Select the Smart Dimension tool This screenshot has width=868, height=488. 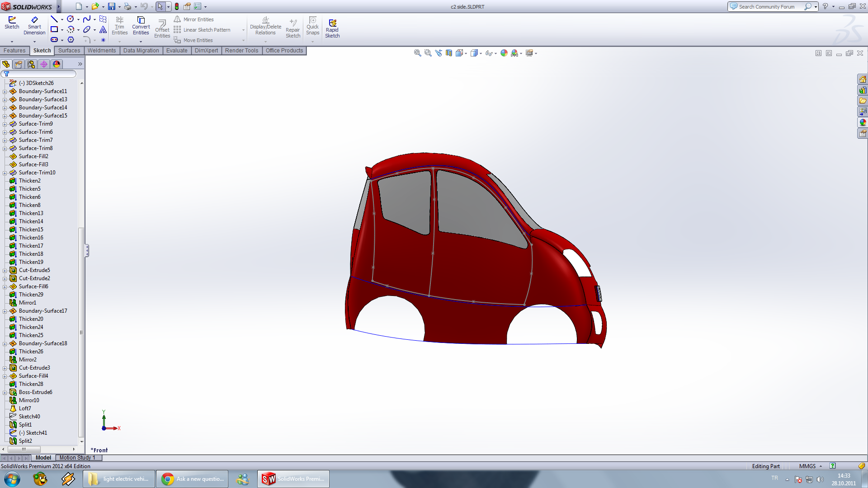pyautogui.click(x=34, y=26)
